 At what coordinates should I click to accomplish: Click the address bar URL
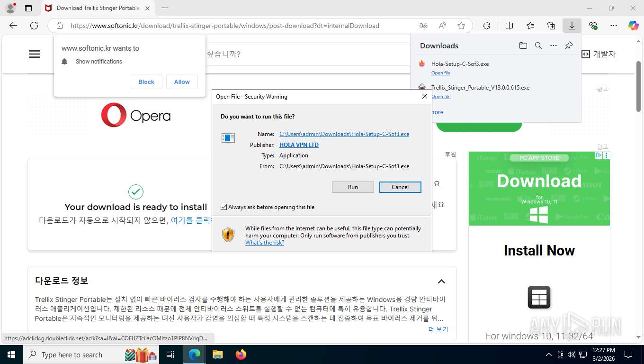click(225, 26)
